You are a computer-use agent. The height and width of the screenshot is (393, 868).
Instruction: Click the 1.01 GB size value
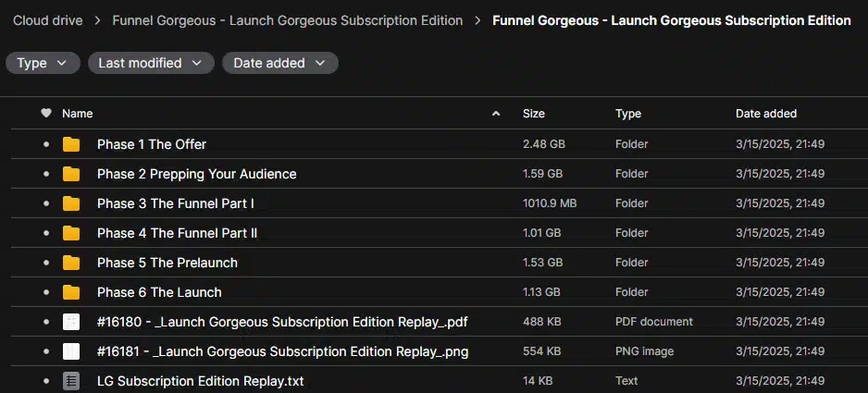[542, 233]
